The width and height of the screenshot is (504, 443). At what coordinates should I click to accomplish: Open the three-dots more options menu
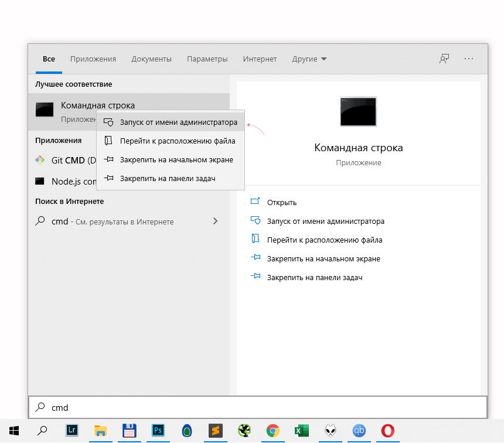click(469, 59)
